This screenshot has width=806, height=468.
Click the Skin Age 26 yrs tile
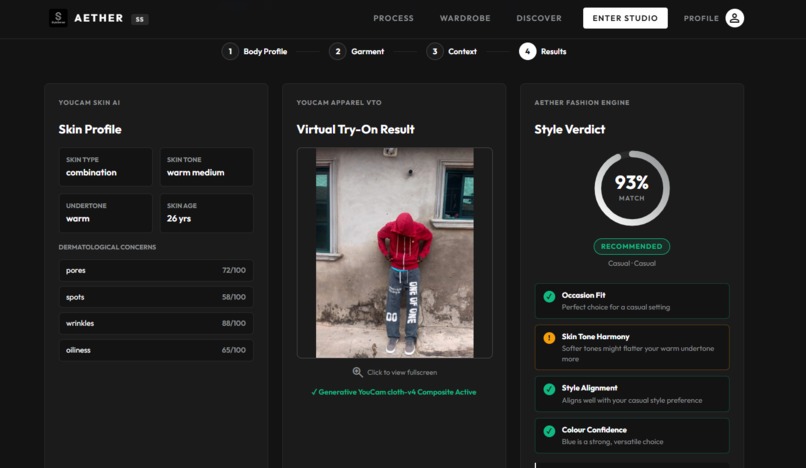click(206, 213)
